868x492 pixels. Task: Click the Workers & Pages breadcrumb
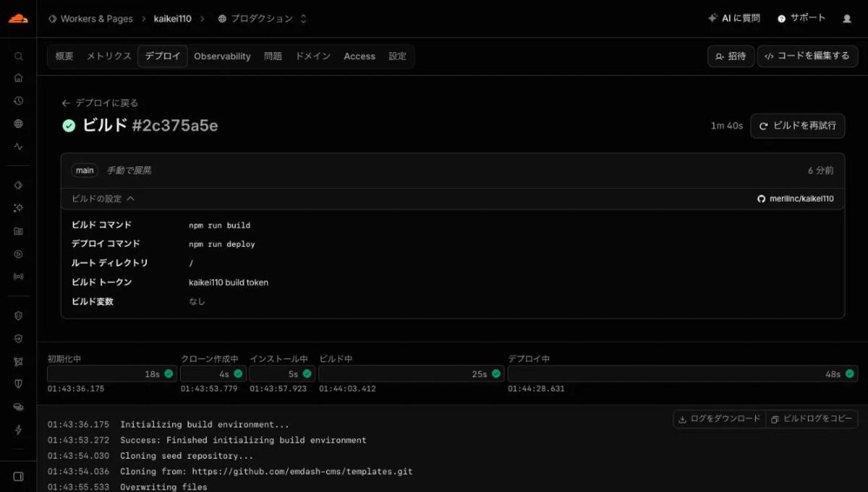[x=90, y=19]
